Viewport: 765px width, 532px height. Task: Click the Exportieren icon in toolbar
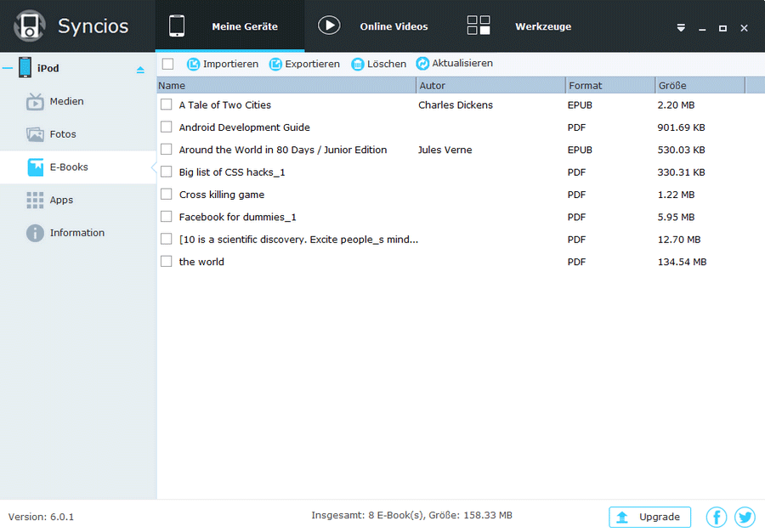coord(275,64)
